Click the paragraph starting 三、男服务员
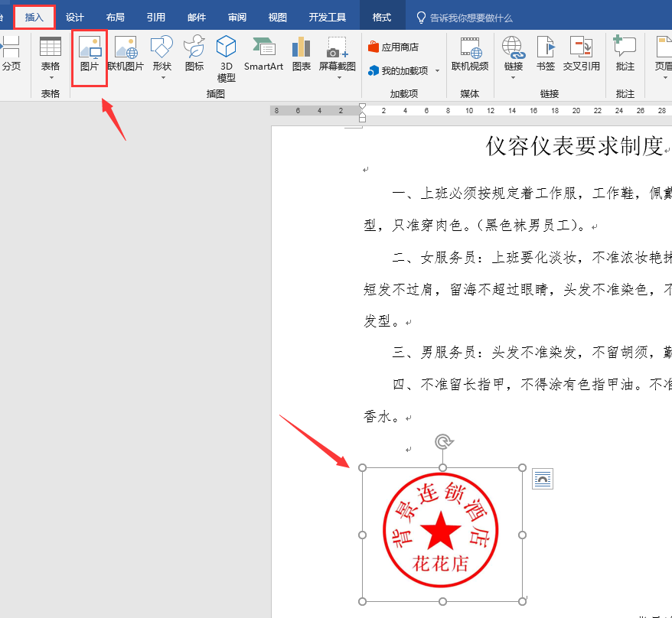Viewport: 672px width, 618px height. [532, 353]
